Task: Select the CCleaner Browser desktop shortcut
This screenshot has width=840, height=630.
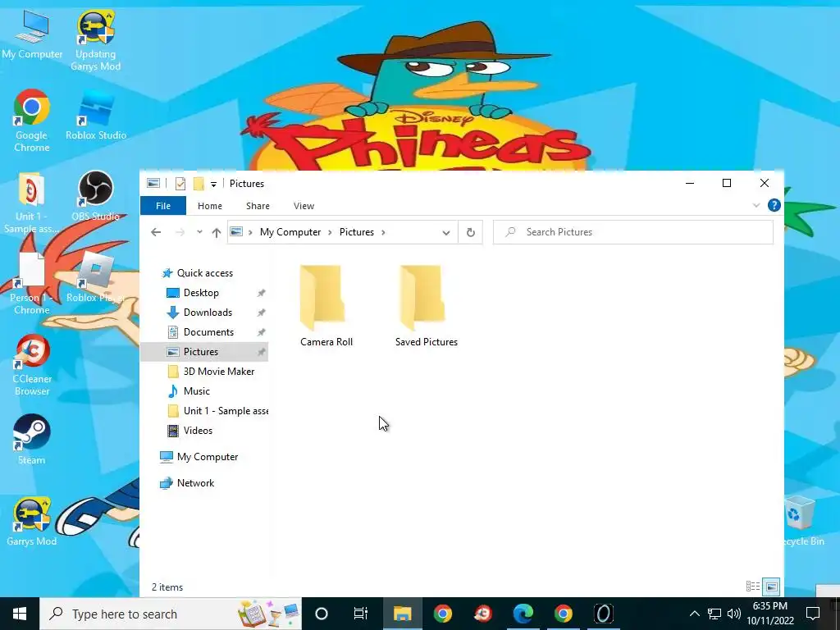Action: tap(32, 365)
